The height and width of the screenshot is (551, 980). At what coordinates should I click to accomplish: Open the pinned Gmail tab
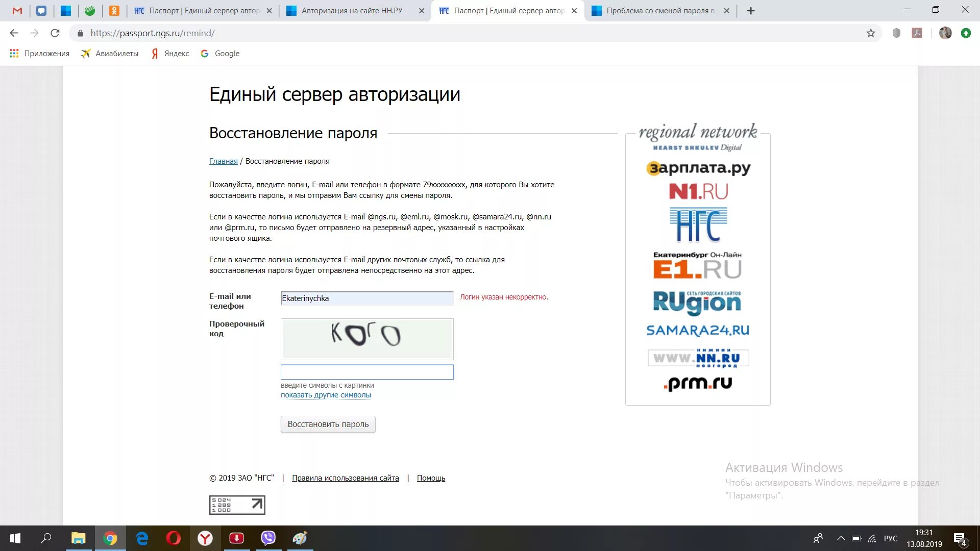click(17, 11)
